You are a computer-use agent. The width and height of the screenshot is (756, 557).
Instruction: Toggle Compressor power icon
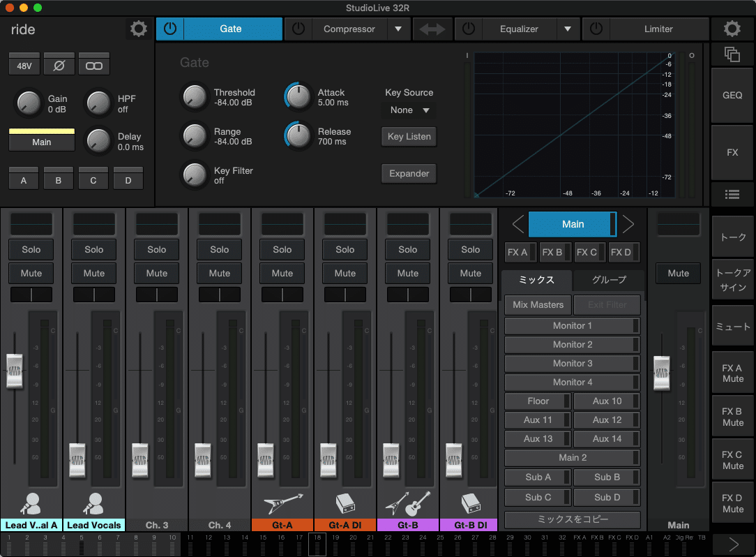(x=298, y=29)
